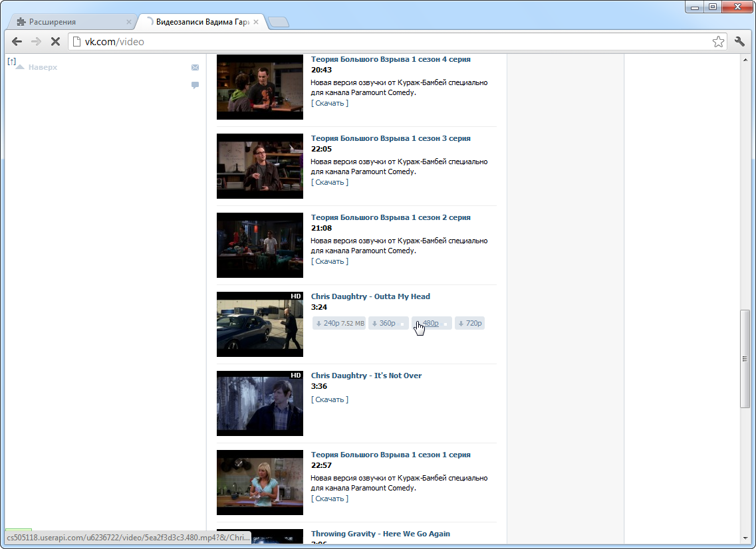
Task: Open title Теория Большого Взрыва 1 сезон 1 серия
Action: pos(390,455)
